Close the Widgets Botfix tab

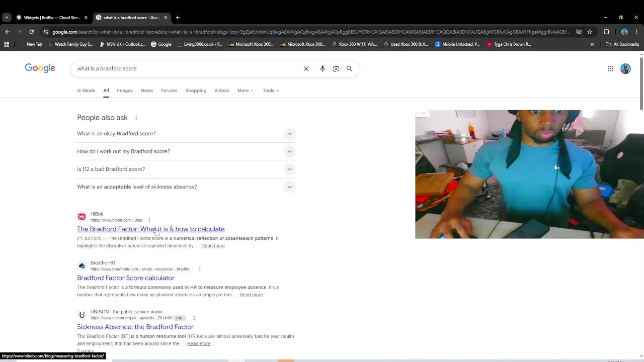[x=86, y=18]
